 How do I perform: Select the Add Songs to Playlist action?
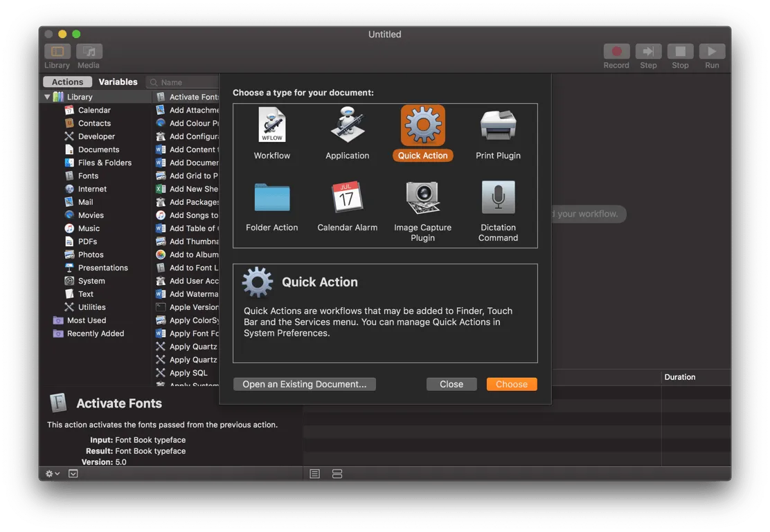point(186,215)
